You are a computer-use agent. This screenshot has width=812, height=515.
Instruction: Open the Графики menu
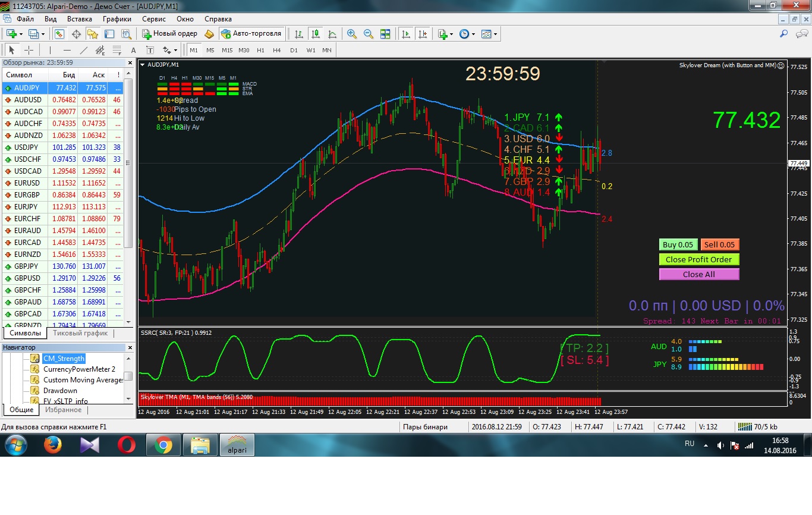click(117, 19)
